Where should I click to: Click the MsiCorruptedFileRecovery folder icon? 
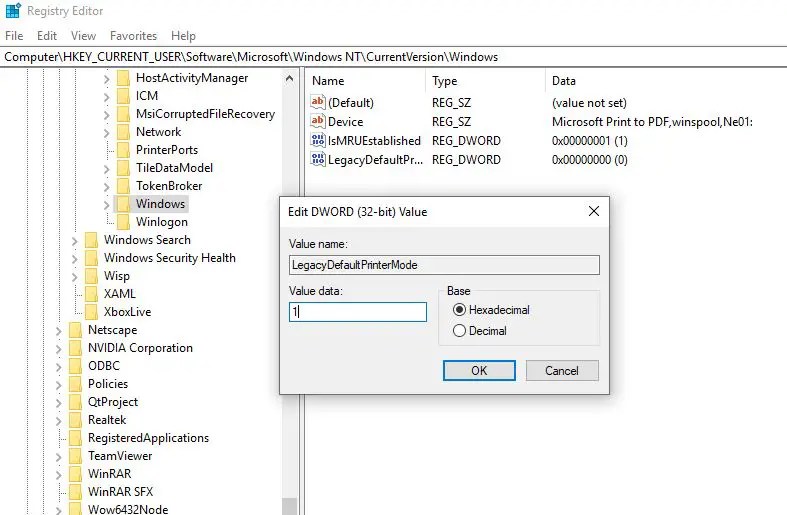click(x=123, y=114)
